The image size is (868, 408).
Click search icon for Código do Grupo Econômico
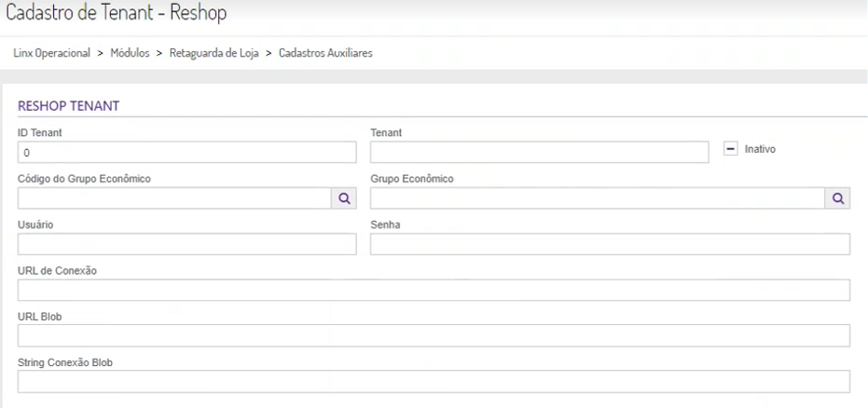pyautogui.click(x=343, y=197)
